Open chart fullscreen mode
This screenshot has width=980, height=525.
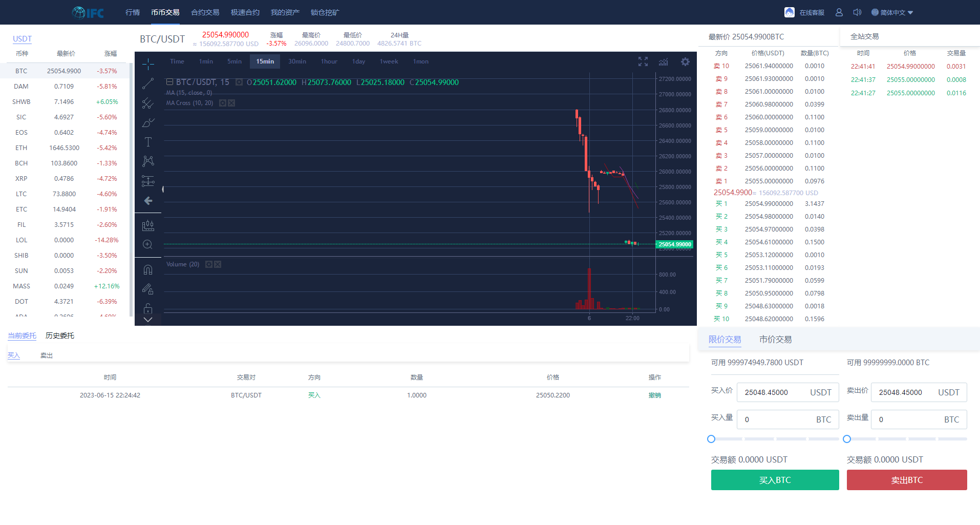pos(643,61)
